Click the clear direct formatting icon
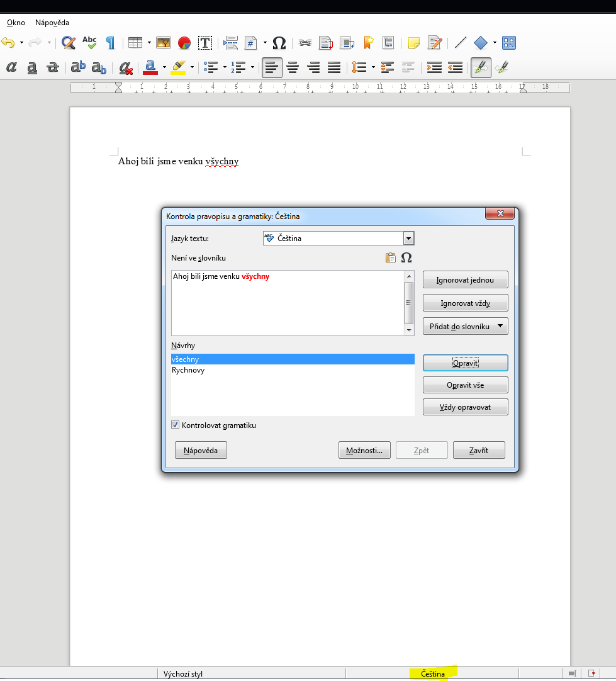616x681 pixels. [x=126, y=67]
